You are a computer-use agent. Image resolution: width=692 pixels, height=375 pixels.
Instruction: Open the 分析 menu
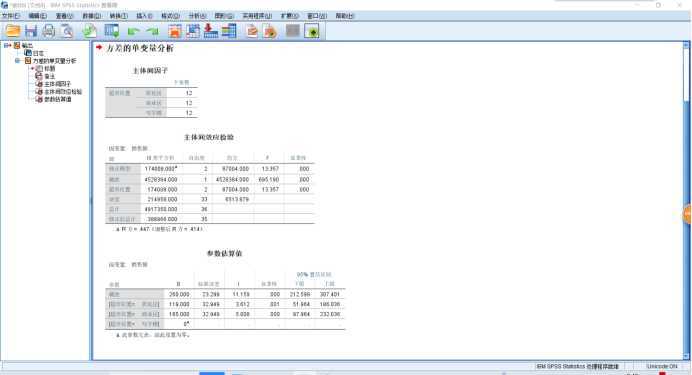(197, 16)
